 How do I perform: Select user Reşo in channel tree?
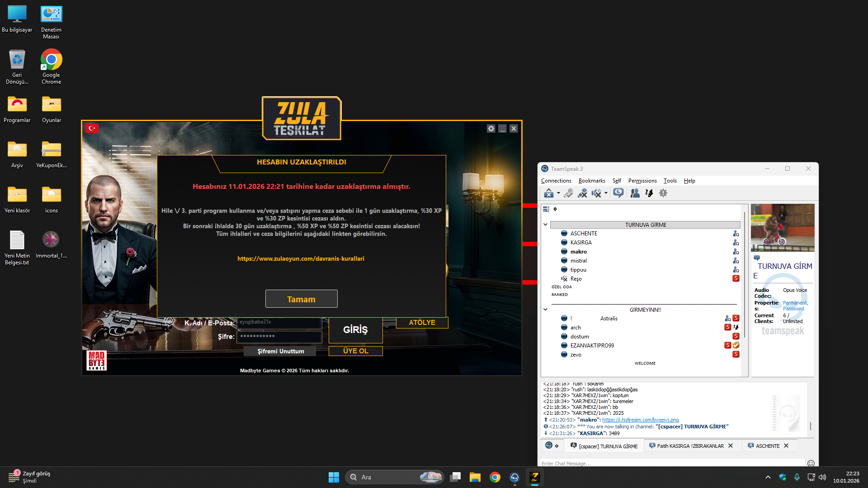(x=576, y=279)
